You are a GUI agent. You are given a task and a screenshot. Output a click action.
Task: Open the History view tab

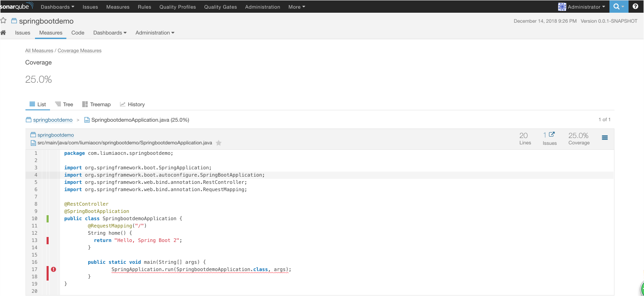tap(132, 104)
